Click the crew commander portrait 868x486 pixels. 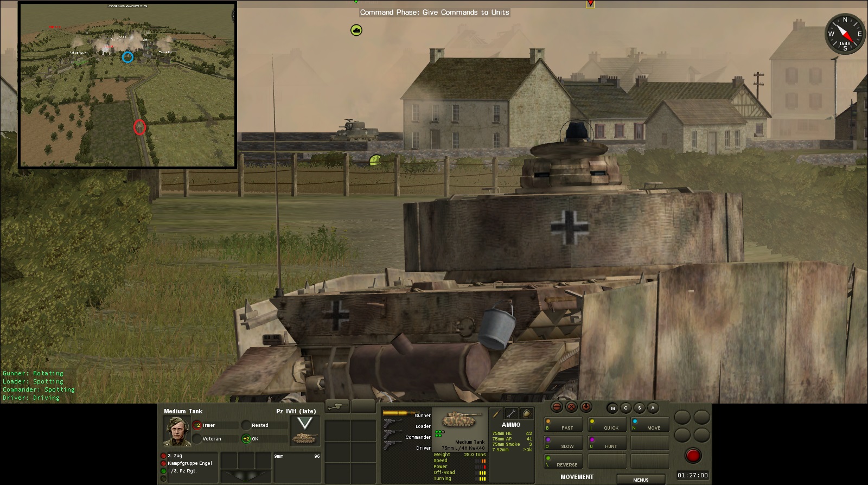(x=176, y=432)
